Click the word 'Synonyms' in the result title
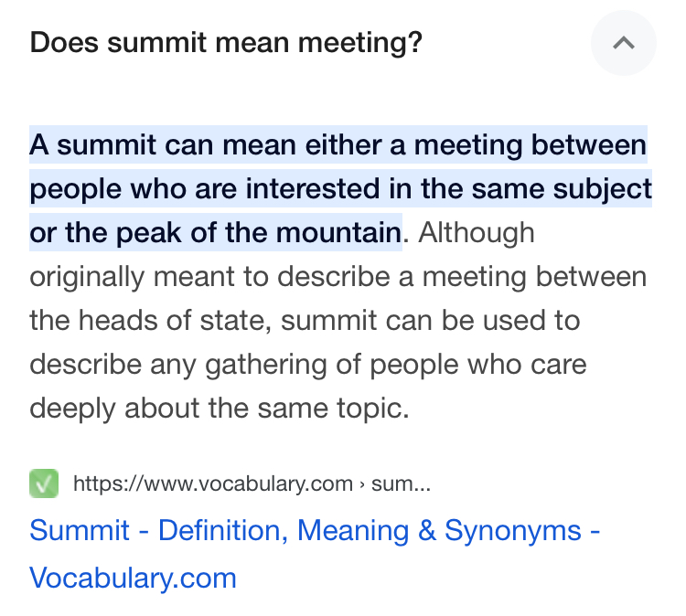Screen dimensions: 686x616 [x=513, y=530]
